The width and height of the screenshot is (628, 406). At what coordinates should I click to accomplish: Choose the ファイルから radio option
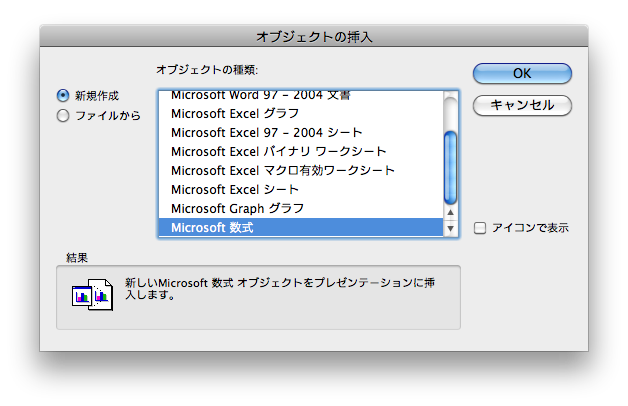click(x=64, y=115)
